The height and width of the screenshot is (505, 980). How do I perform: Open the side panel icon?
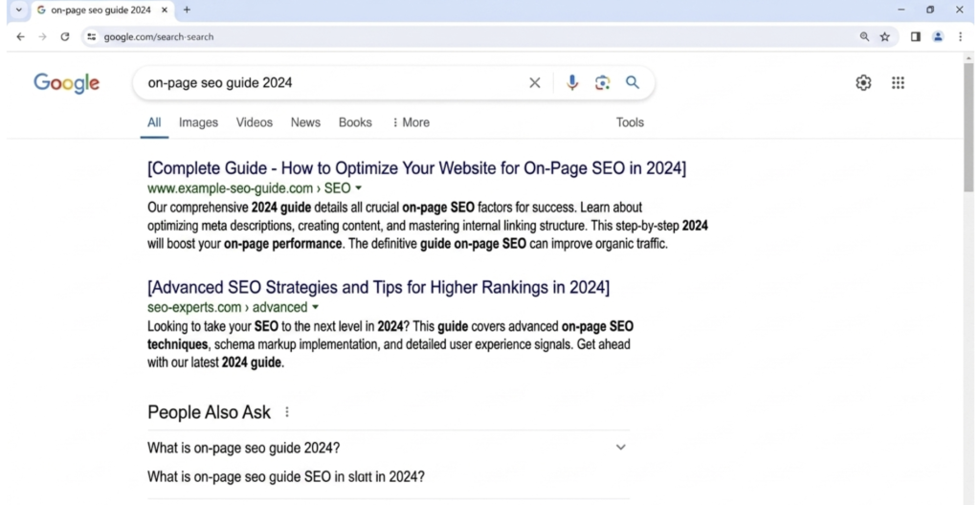coord(916,37)
